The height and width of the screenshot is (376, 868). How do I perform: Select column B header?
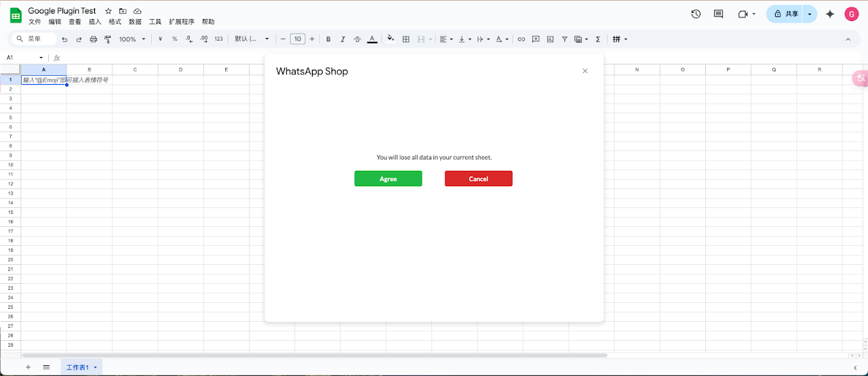(x=90, y=70)
